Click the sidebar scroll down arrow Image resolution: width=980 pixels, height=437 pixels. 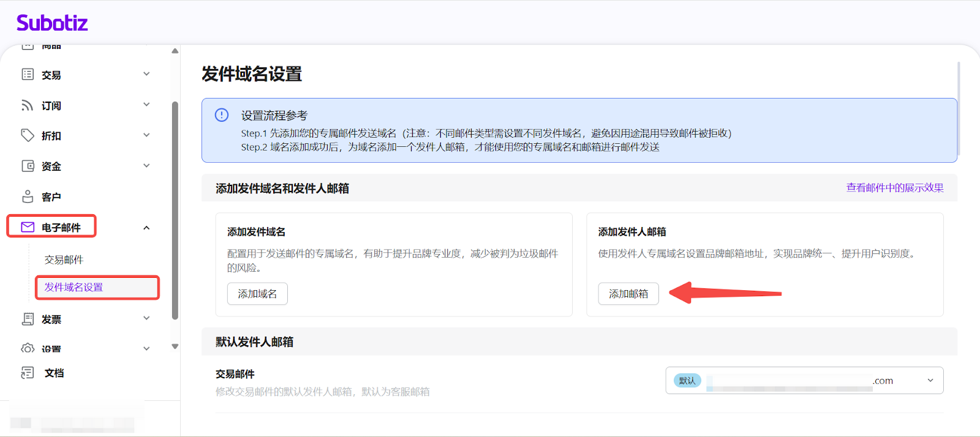point(175,346)
